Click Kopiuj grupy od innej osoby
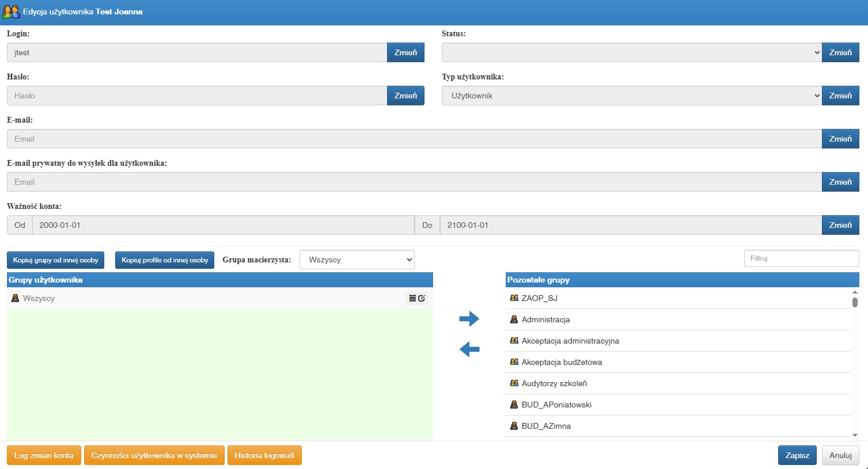Viewport: 868px width, 469px height. 56,260
